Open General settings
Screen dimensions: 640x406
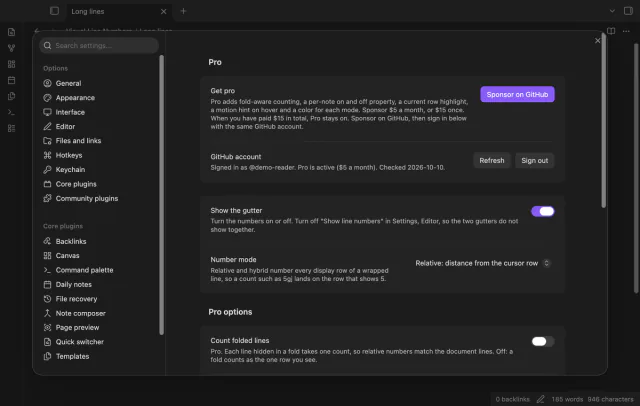pos(68,83)
